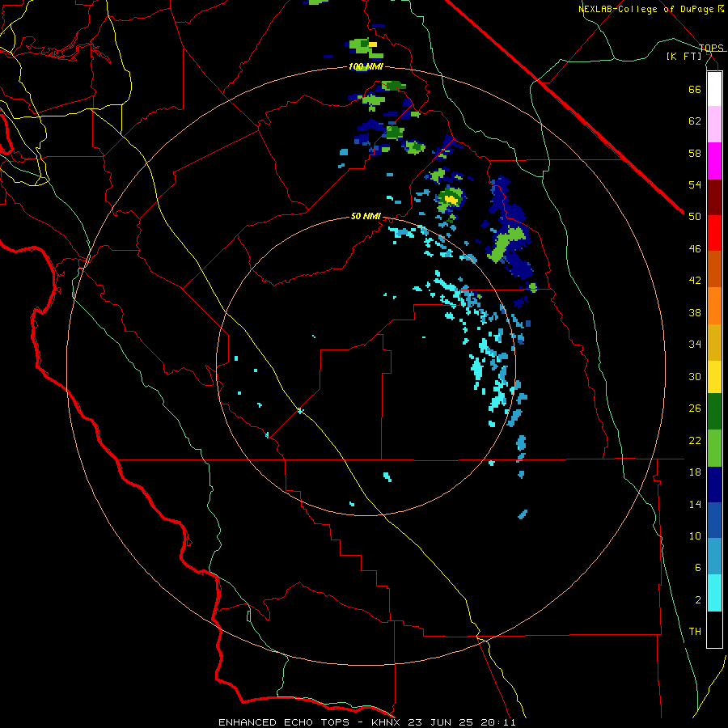This screenshot has height=728, width=728.
Task: Pick the yellow legend swatch
Action: coord(714,377)
